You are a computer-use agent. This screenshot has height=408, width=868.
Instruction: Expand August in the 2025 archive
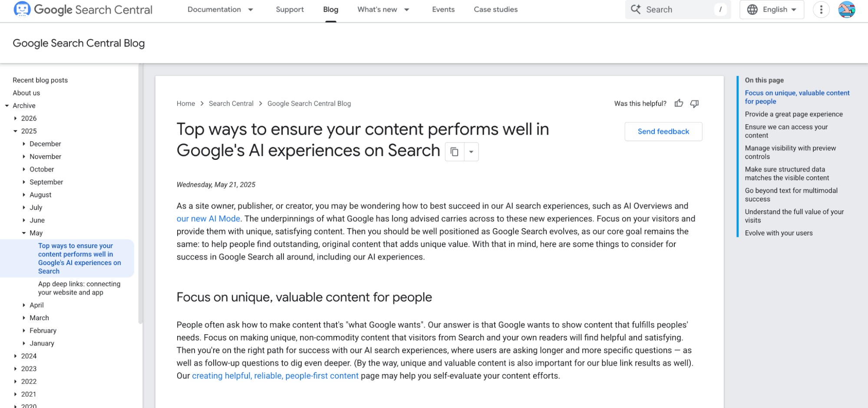[x=24, y=195]
